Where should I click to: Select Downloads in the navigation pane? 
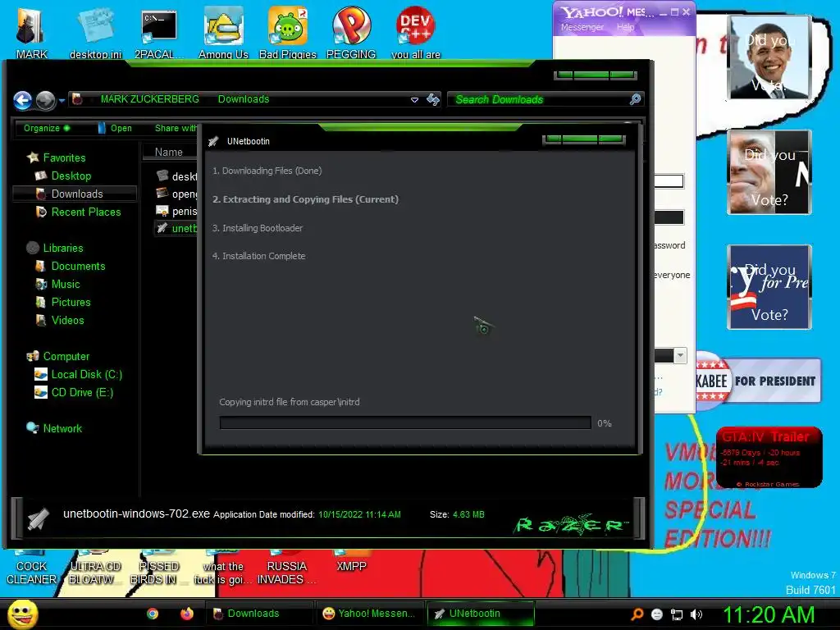75,194
